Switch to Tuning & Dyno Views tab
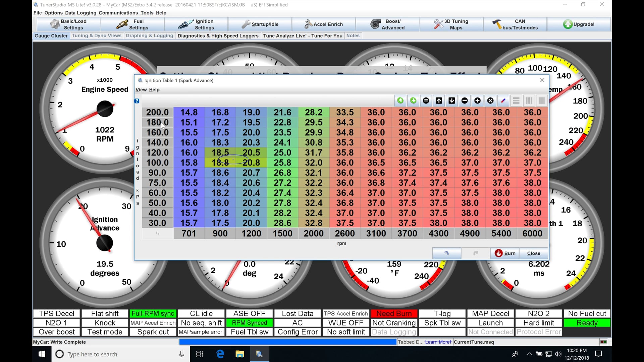644x362 pixels. coord(97,36)
